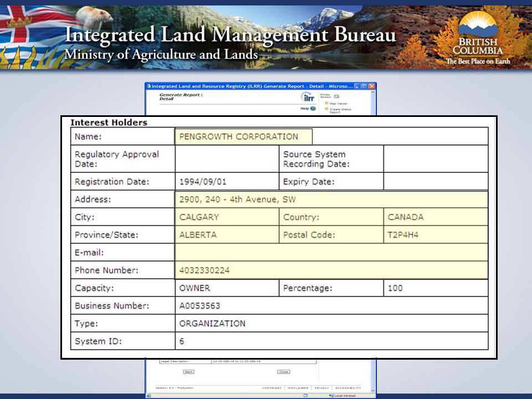Select percentage value '100'
Screen dimensions: 532x399
pyautogui.click(x=395, y=288)
